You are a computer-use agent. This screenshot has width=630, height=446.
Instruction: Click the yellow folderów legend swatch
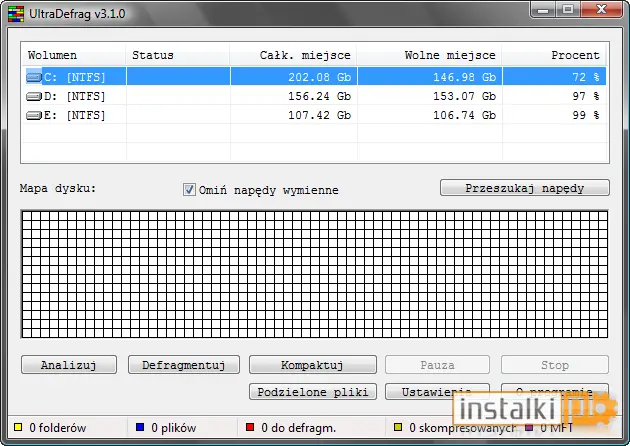tap(18, 427)
